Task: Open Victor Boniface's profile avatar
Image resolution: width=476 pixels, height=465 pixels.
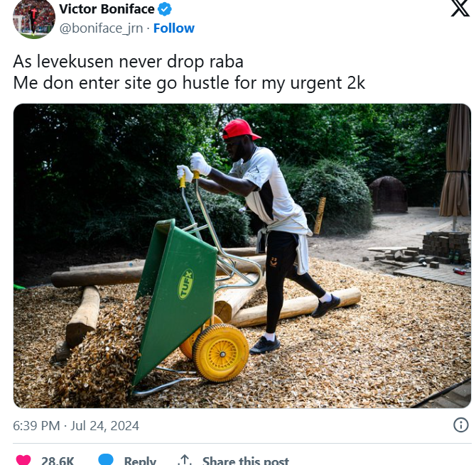Action: (x=33, y=18)
